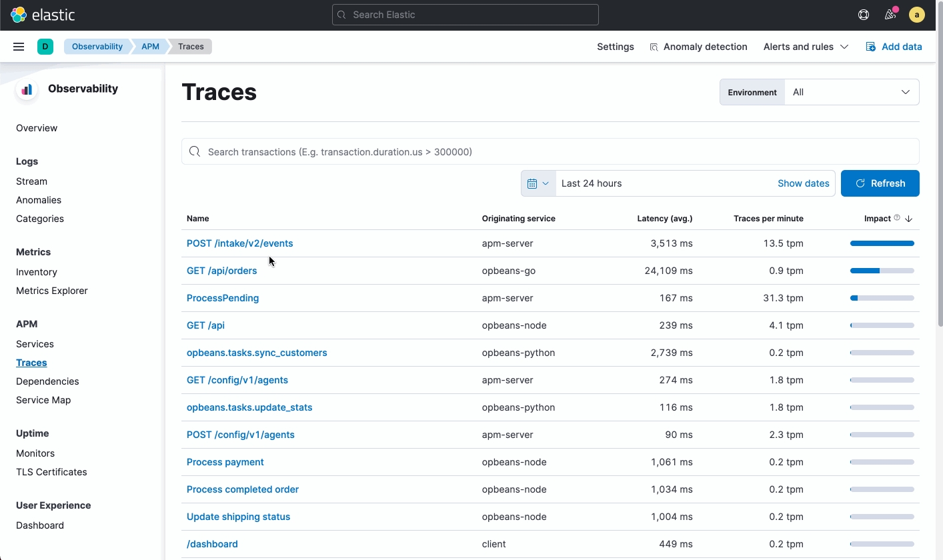Open Service Map

coord(43,400)
